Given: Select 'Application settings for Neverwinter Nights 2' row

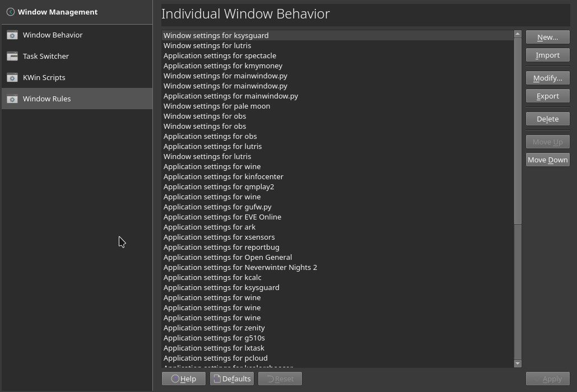Looking at the screenshot, I should point(338,267).
